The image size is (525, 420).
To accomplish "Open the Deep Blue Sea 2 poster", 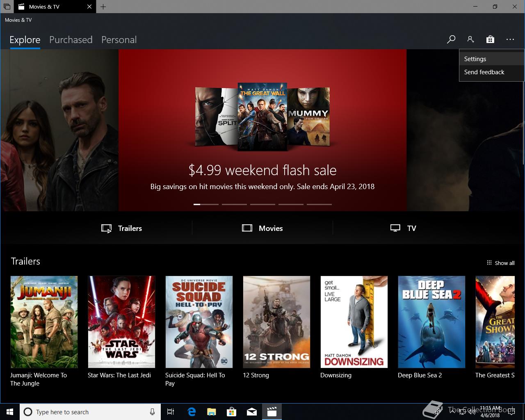I will (x=431, y=322).
